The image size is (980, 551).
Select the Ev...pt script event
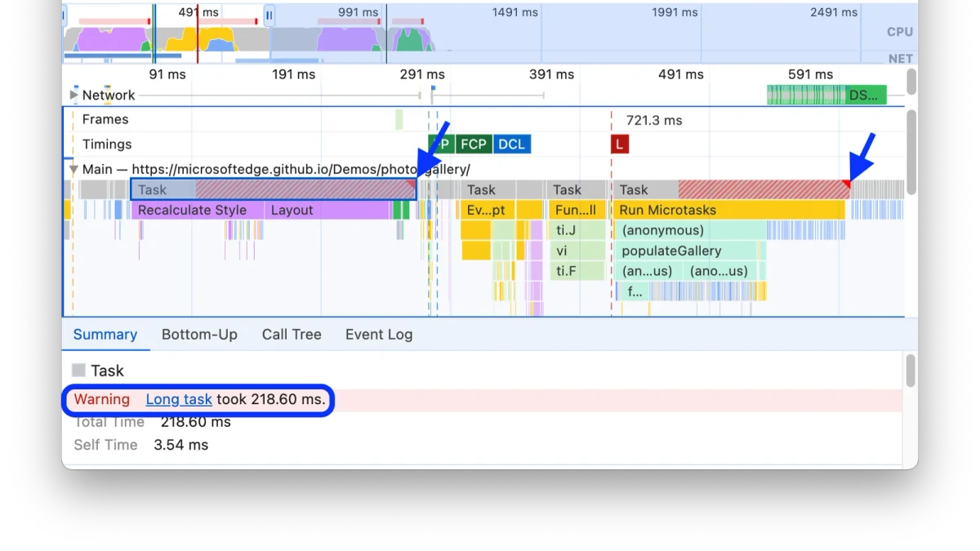(488, 210)
